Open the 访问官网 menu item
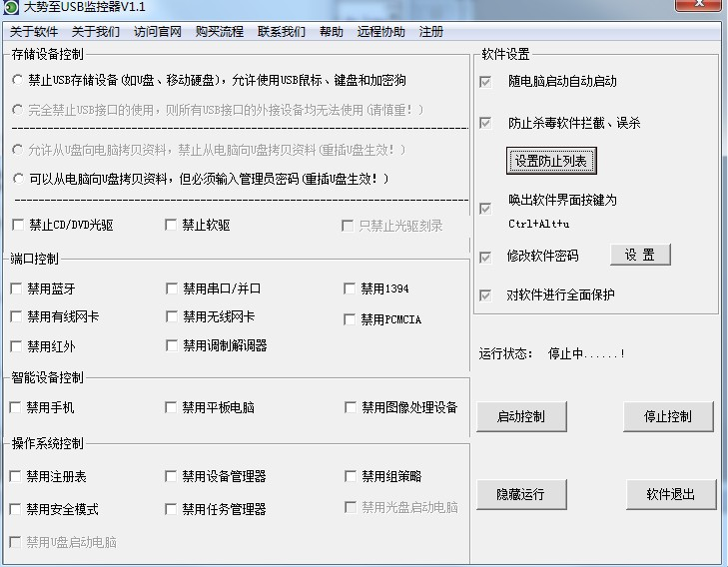The image size is (728, 567). pyautogui.click(x=158, y=32)
